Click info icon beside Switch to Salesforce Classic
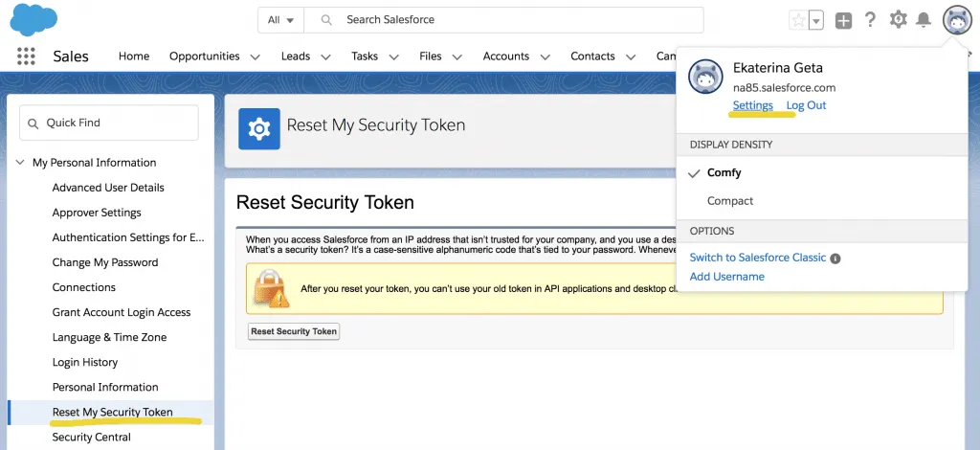The width and height of the screenshot is (980, 450). [x=835, y=259]
